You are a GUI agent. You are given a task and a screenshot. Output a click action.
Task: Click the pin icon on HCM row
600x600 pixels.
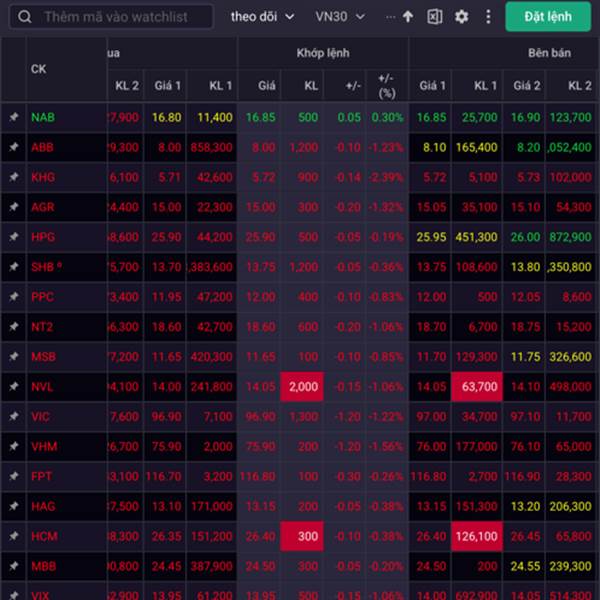coord(14,535)
